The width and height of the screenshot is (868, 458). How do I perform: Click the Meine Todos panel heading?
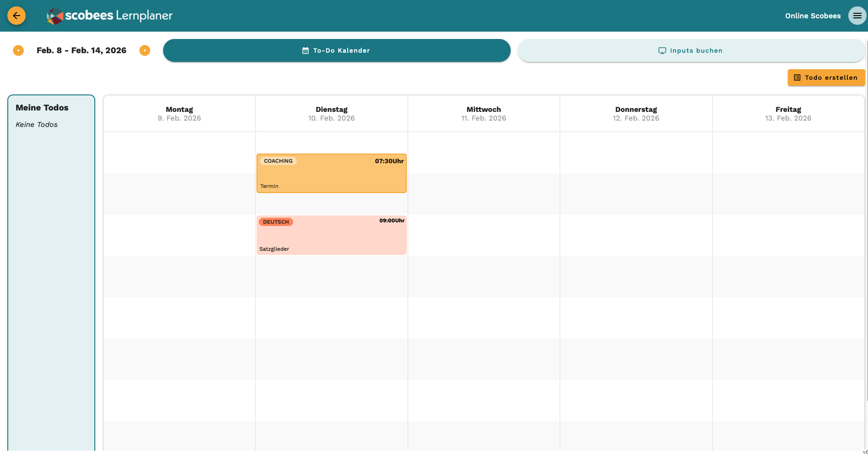pyautogui.click(x=42, y=108)
